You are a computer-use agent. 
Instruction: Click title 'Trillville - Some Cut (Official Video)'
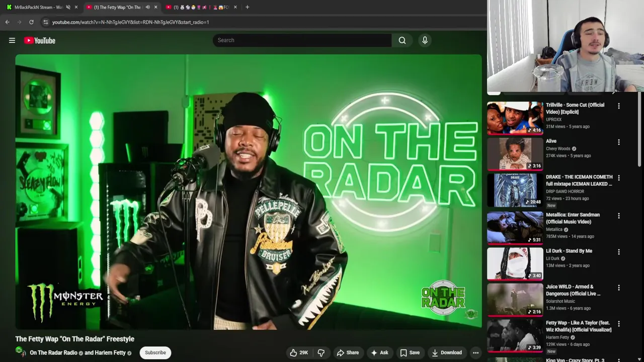(575, 109)
